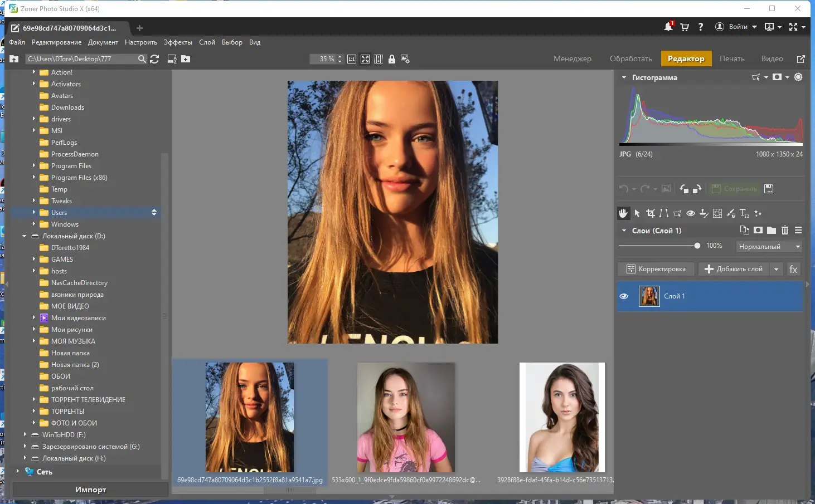Open the Слой menu
Screen dimensions: 815x504
tap(207, 42)
